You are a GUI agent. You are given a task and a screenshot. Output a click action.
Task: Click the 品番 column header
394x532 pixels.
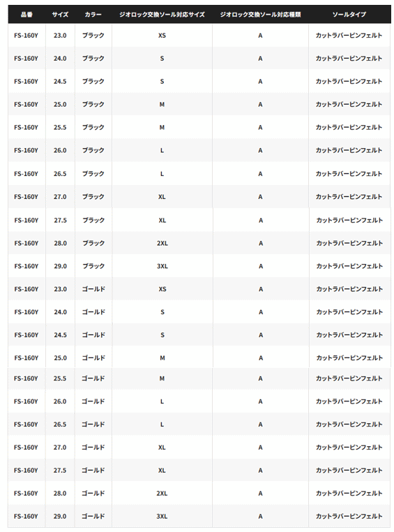coord(26,15)
